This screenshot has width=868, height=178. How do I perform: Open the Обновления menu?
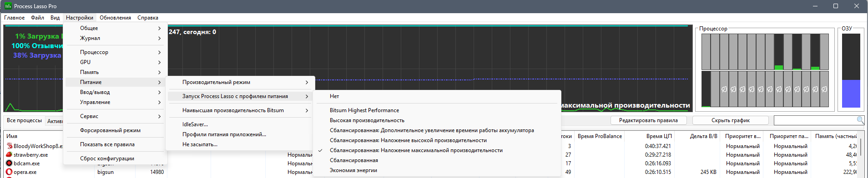pos(115,18)
